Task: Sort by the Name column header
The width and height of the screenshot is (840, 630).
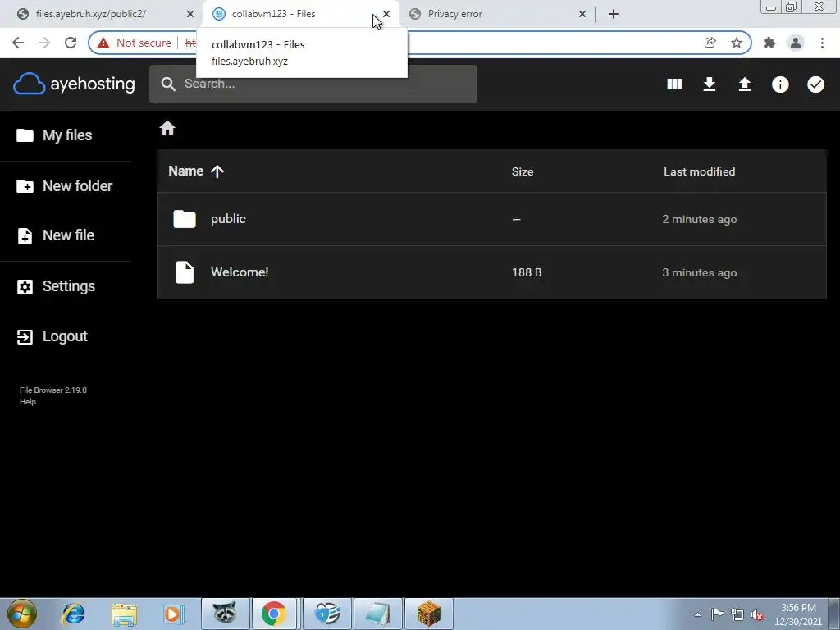Action: tap(195, 171)
